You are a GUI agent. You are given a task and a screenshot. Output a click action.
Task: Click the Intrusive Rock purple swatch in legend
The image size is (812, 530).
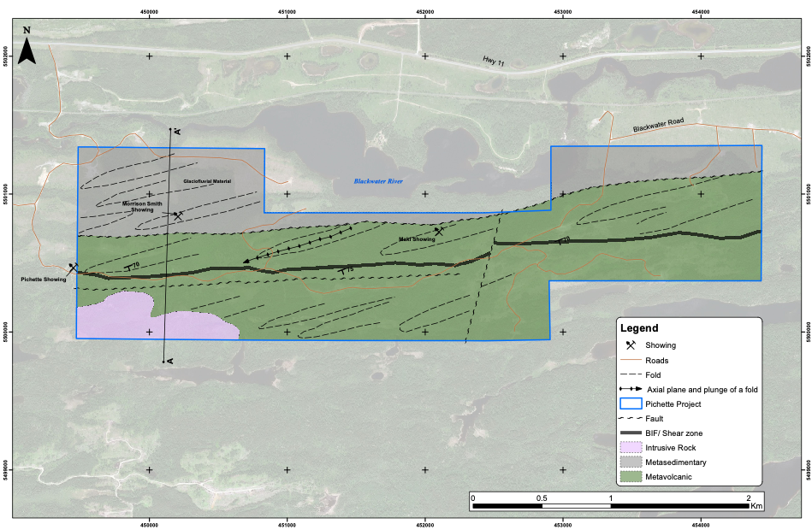click(x=631, y=448)
